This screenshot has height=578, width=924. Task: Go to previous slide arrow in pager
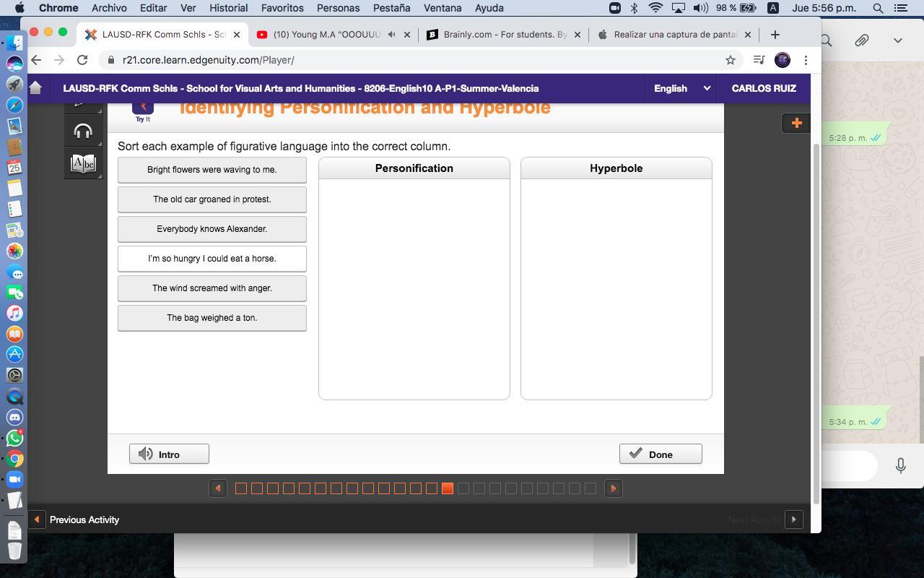point(217,488)
